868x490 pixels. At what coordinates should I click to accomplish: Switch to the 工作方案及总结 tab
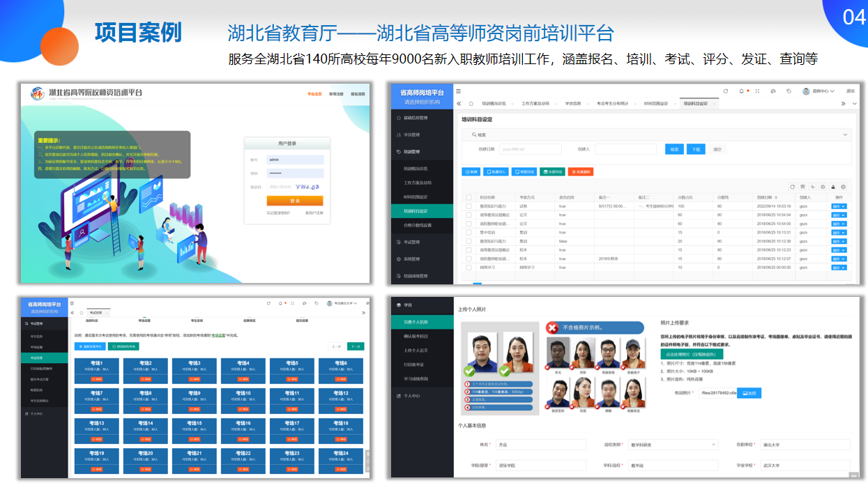(x=535, y=103)
